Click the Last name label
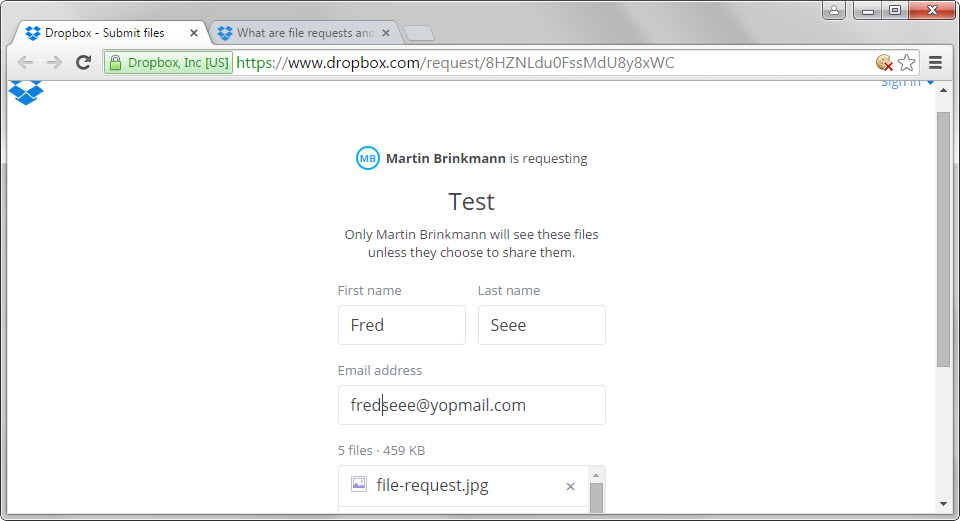This screenshot has height=521, width=960. [509, 291]
